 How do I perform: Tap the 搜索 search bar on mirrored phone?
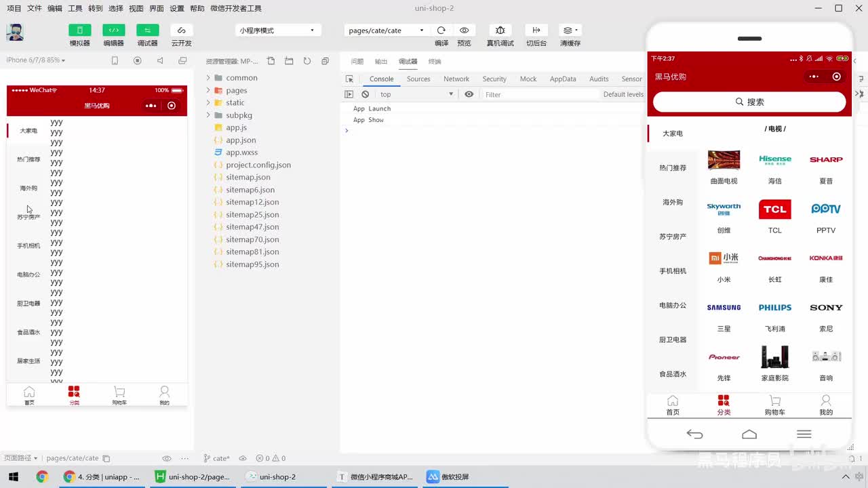tap(749, 102)
